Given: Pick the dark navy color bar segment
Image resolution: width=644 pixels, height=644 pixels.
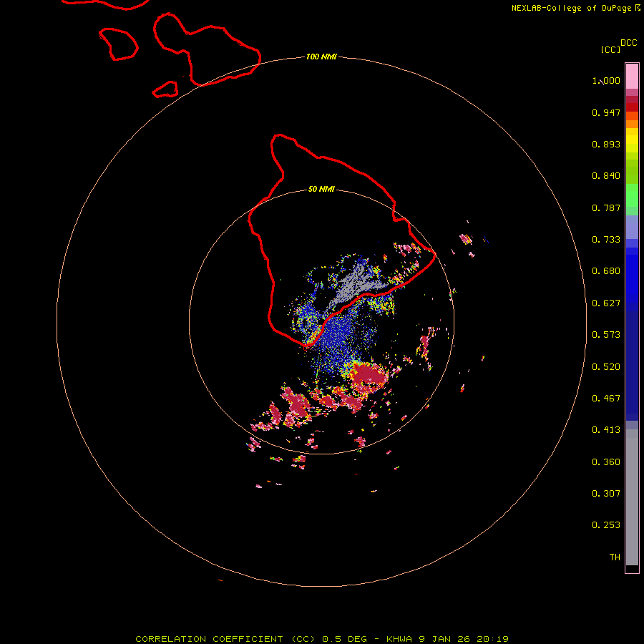Looking at the screenshot, I should [x=632, y=361].
